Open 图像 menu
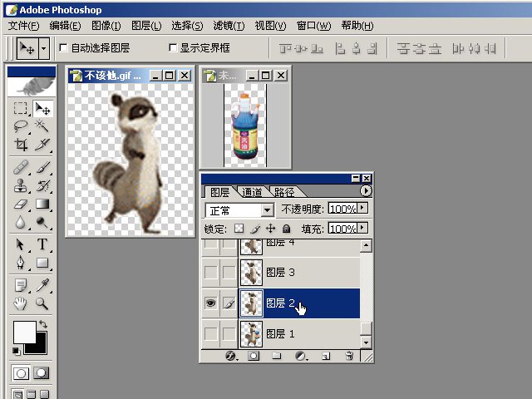This screenshot has width=532, height=399. (106, 26)
